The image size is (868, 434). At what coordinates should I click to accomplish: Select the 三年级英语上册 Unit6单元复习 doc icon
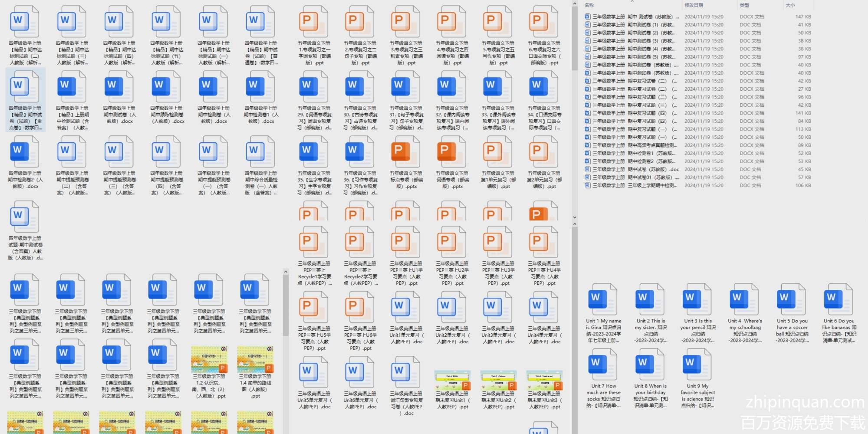(360, 372)
